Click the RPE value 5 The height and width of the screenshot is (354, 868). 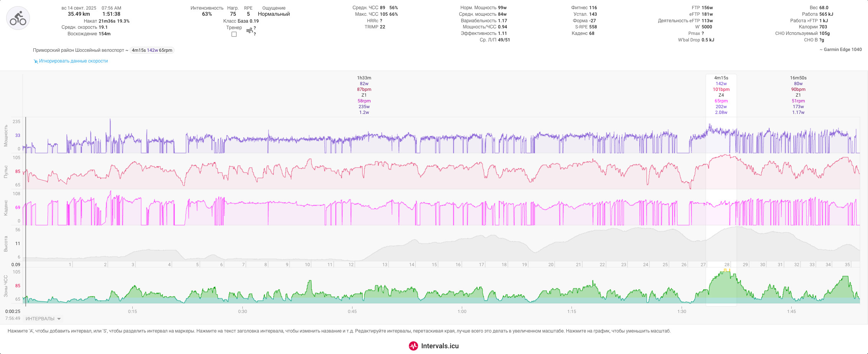click(x=248, y=14)
